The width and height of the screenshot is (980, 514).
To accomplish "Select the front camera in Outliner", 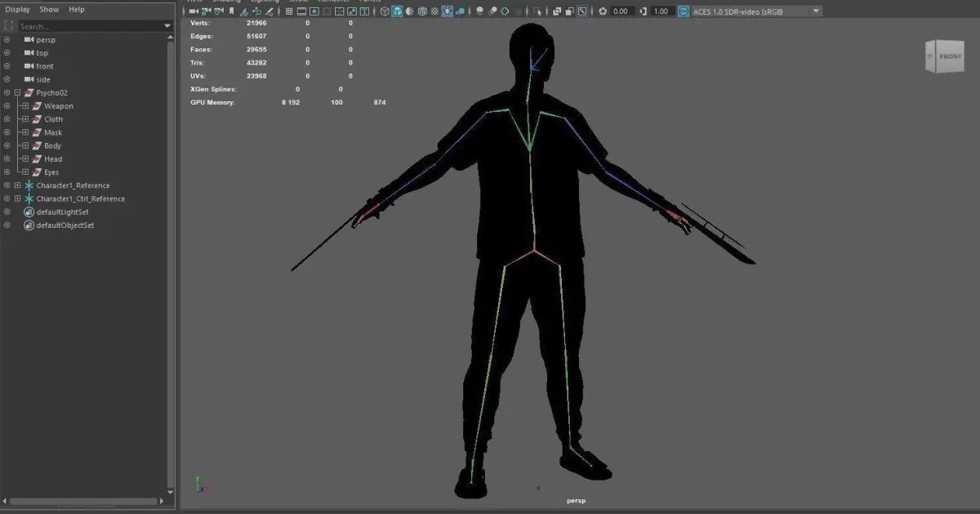I will pos(45,66).
